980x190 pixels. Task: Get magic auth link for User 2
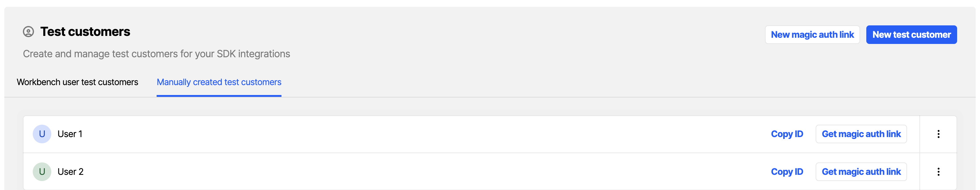pyautogui.click(x=861, y=172)
